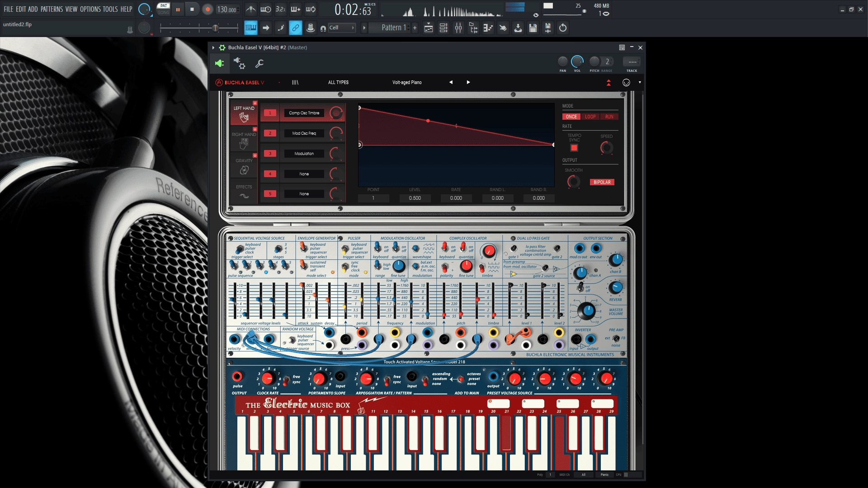This screenshot has width=868, height=488.
Task: Open the Tempo tapper icon
Action: [x=503, y=28]
